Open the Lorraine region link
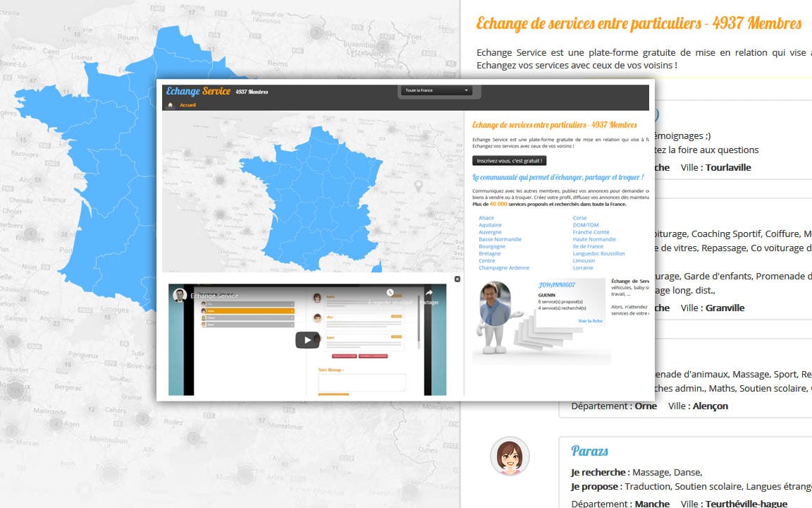Image resolution: width=812 pixels, height=508 pixels. (x=583, y=268)
